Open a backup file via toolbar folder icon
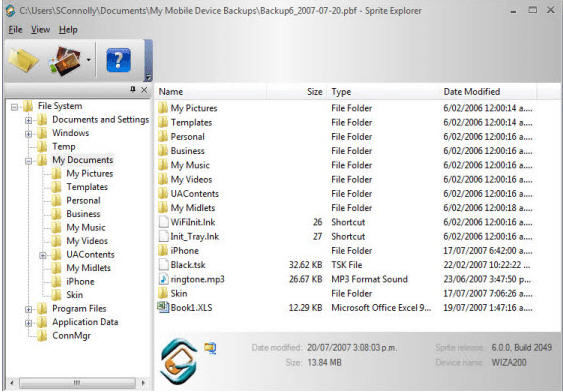Viewport: 563px width, 392px height. pos(23,60)
